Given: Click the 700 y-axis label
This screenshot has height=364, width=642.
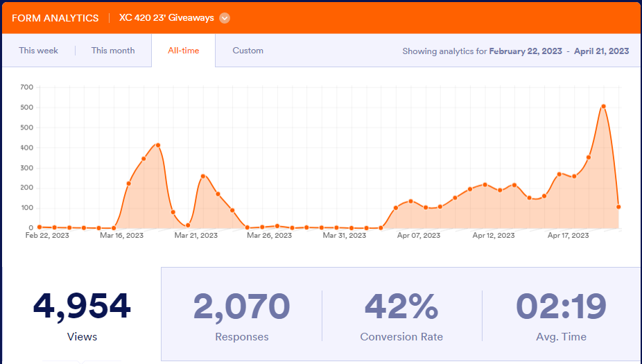Looking at the screenshot, I should pyautogui.click(x=27, y=87).
